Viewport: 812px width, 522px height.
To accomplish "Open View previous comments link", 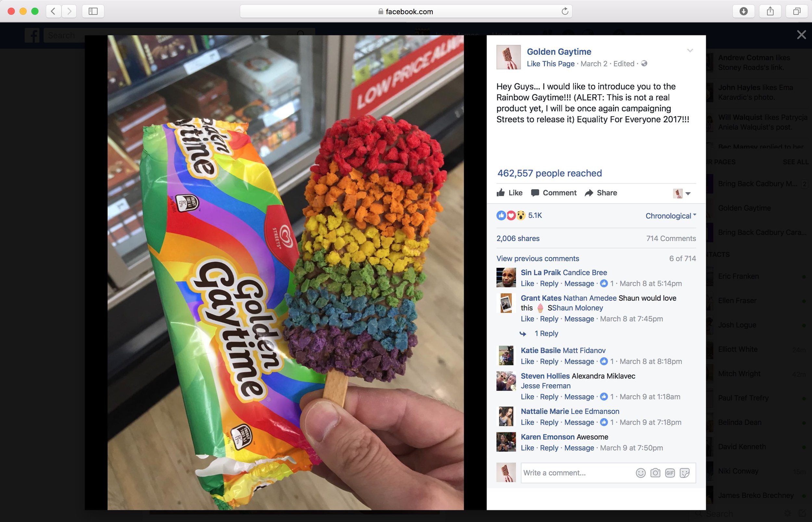I will tap(538, 259).
